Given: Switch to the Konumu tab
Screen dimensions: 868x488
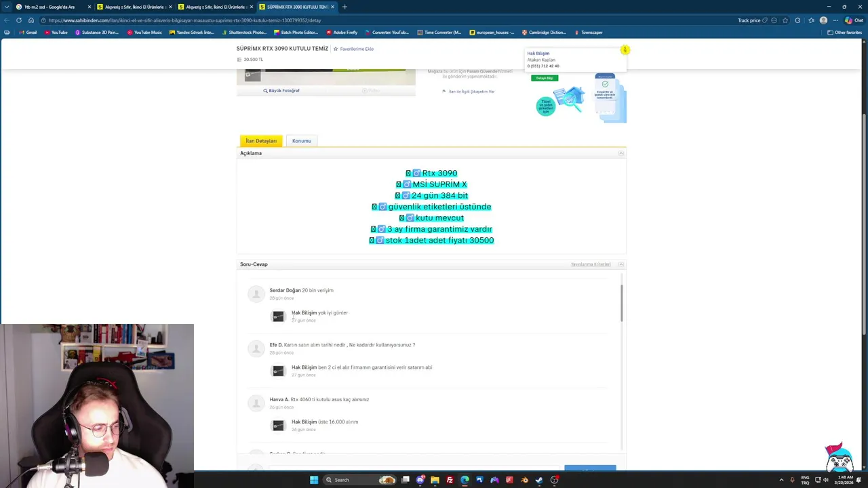Looking at the screenshot, I should (x=302, y=141).
